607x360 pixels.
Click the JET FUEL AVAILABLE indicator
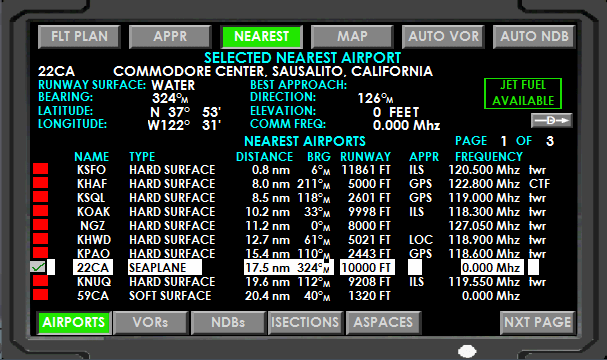pos(523,93)
